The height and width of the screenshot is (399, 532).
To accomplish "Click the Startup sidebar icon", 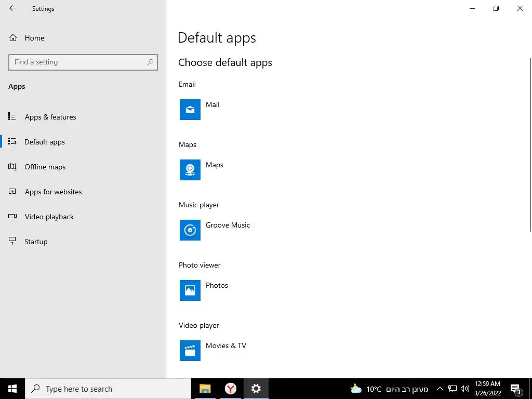I will tap(12, 241).
